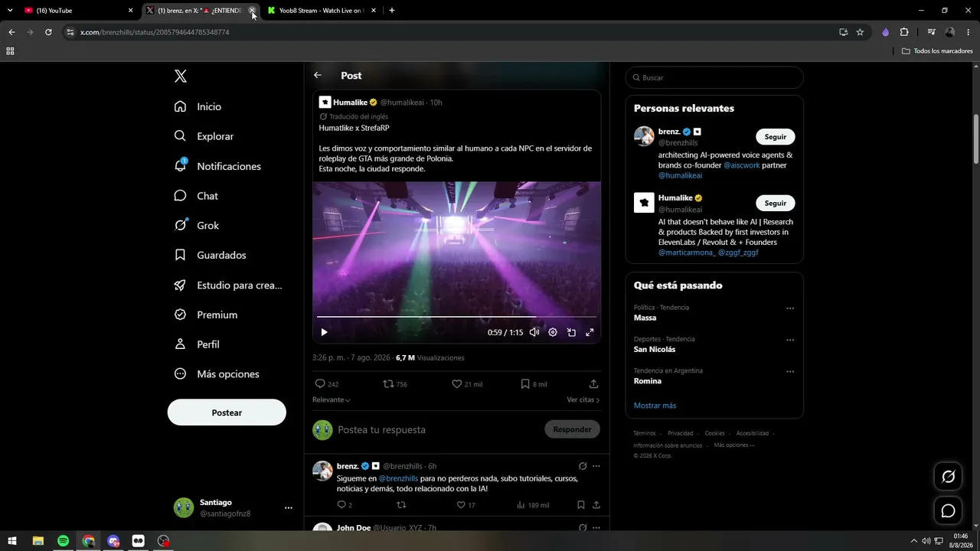Viewport: 980px width, 551px height.
Task: Open Chrome extensions puzzle menu
Action: 904,32
